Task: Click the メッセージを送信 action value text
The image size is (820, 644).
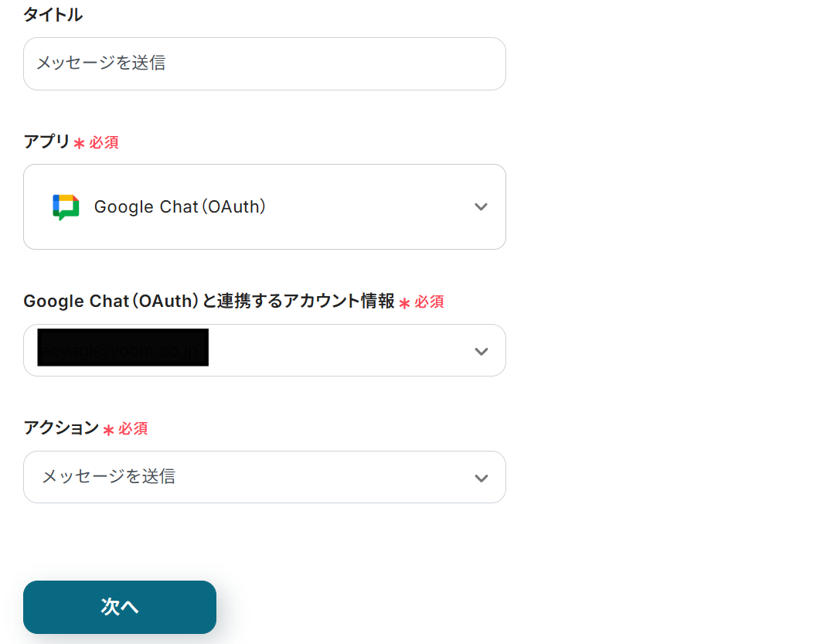Action: pos(108,477)
